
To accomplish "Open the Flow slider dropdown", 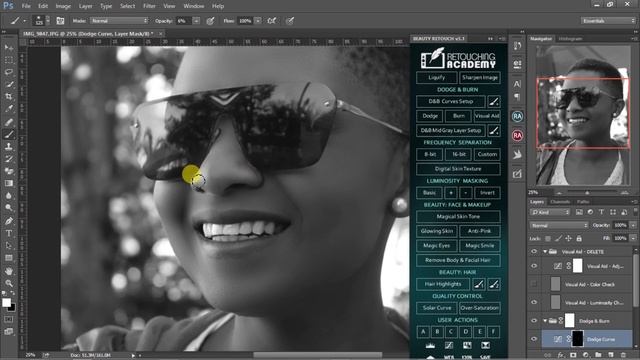I will point(258,20).
